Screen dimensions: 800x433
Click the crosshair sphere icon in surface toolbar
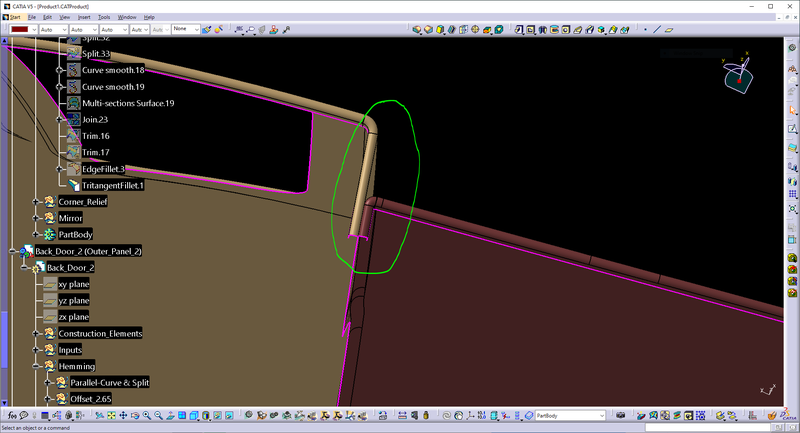(475, 30)
